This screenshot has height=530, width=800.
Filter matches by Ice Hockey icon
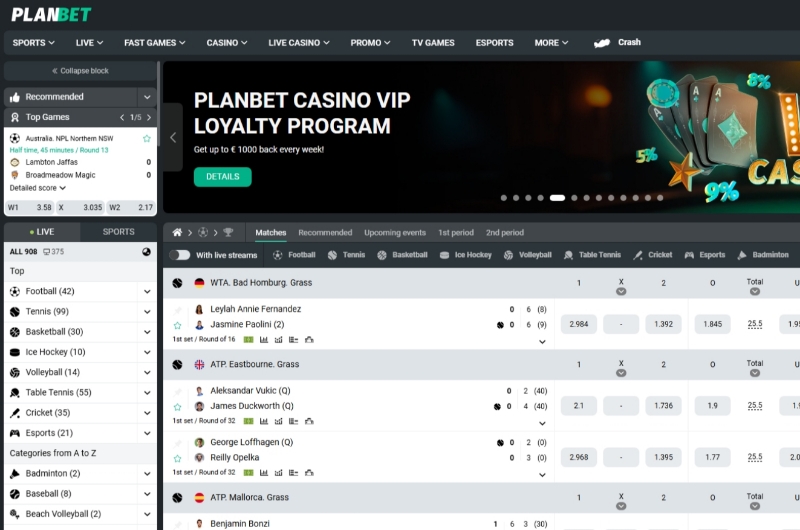444,255
